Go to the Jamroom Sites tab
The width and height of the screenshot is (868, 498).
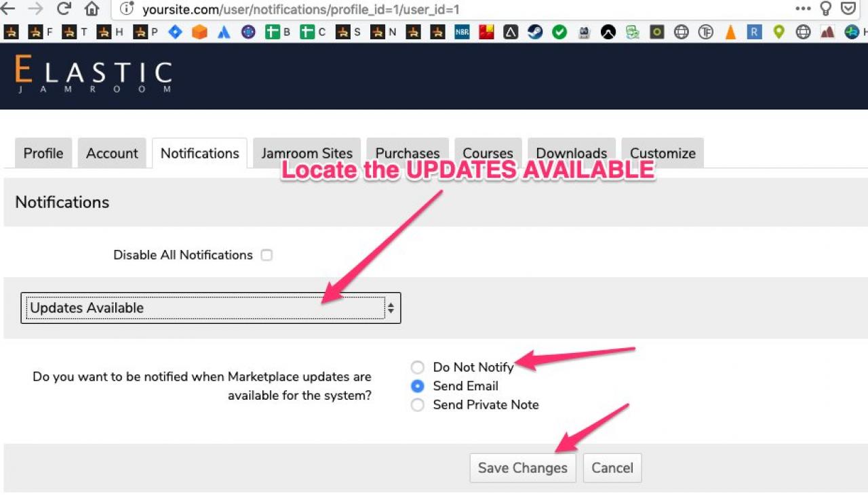click(307, 153)
